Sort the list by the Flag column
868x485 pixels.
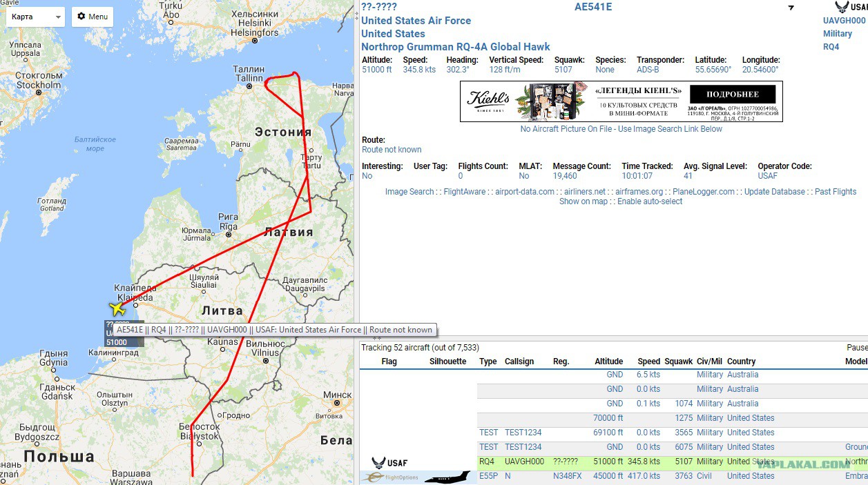[389, 362]
